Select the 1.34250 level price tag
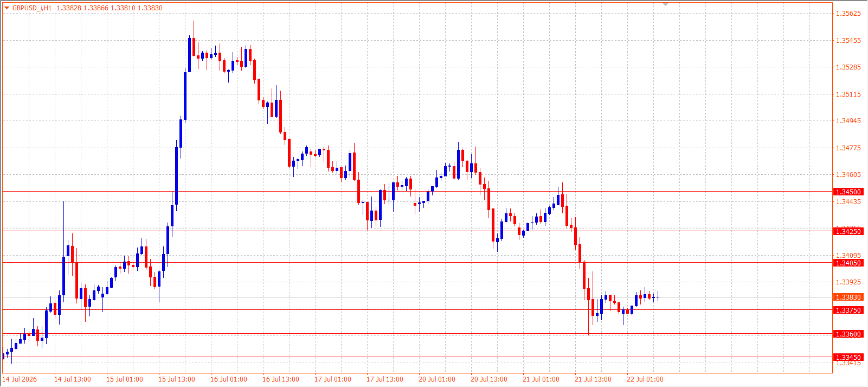Screen dimensions: 868x387 pos(848,231)
